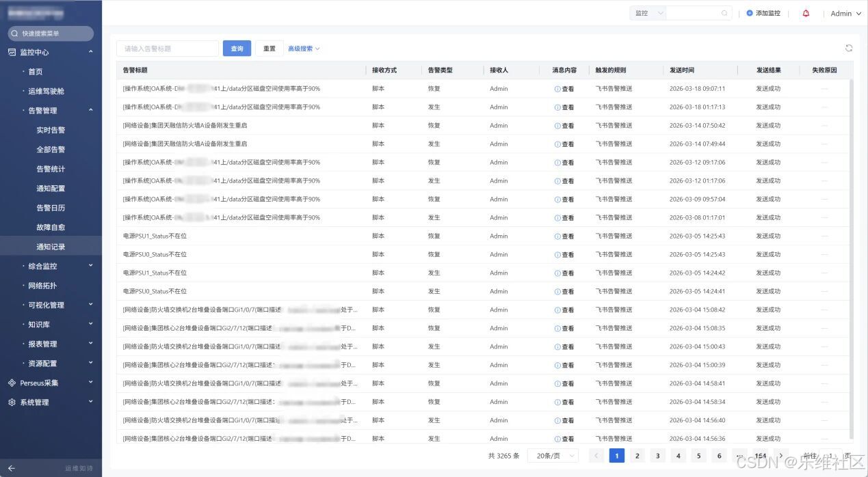Open 故障自愈 menu item

pos(51,227)
